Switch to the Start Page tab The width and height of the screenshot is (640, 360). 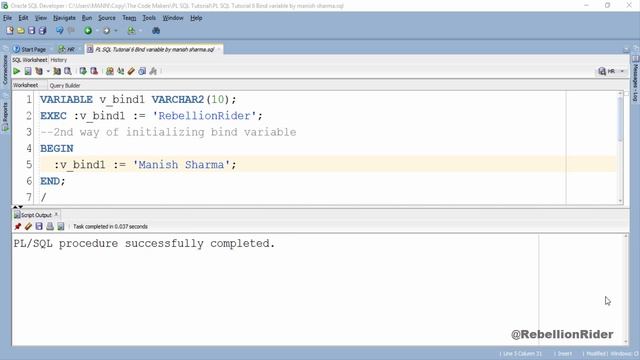point(29,49)
